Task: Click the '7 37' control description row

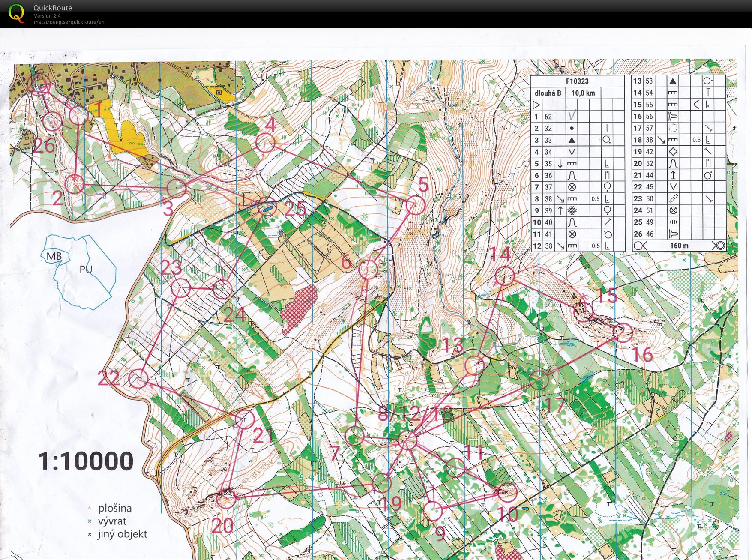Action: point(577,187)
